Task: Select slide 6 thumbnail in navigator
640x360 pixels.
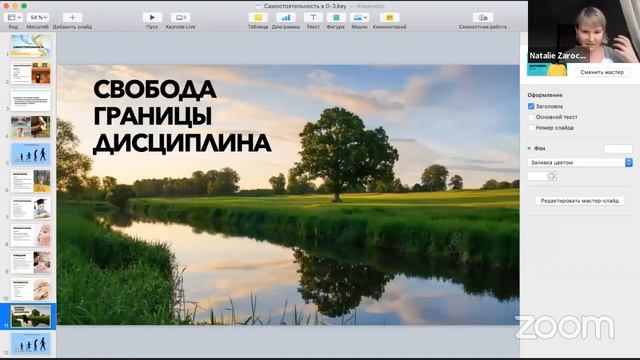Action: tap(31, 181)
